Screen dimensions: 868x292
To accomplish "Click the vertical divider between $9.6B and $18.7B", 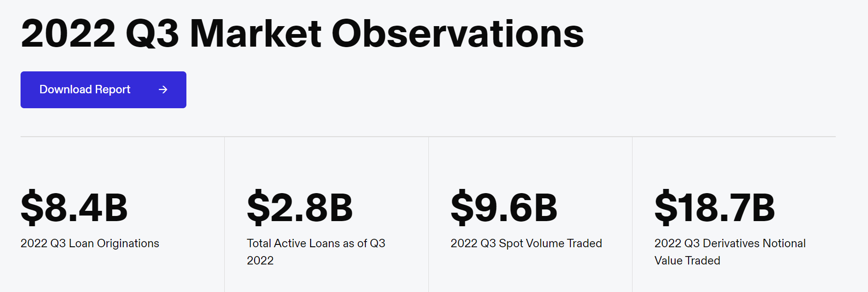I will pos(632,215).
